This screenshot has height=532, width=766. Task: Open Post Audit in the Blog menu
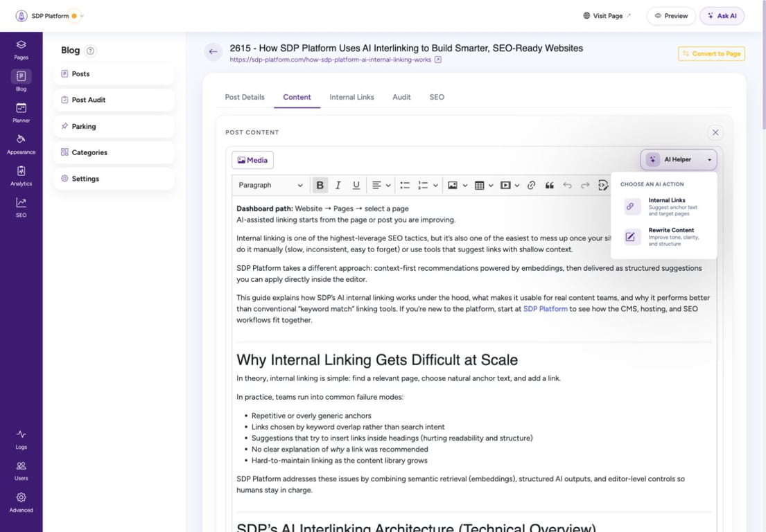click(114, 100)
